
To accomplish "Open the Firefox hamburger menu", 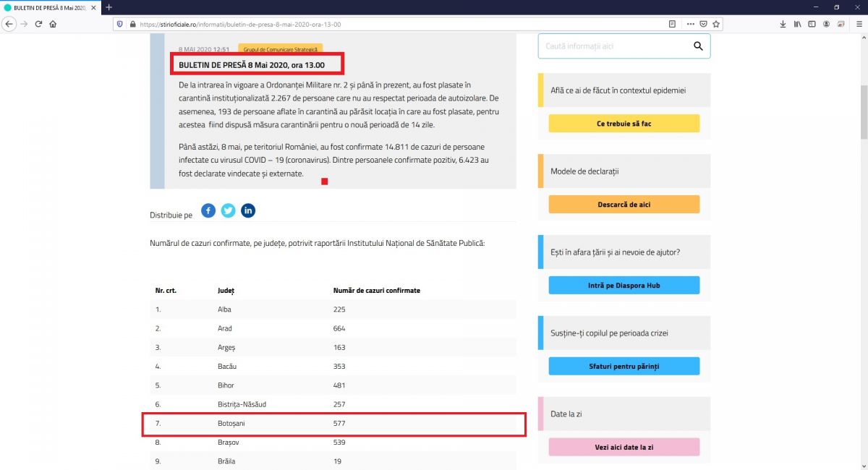I will click(x=859, y=24).
